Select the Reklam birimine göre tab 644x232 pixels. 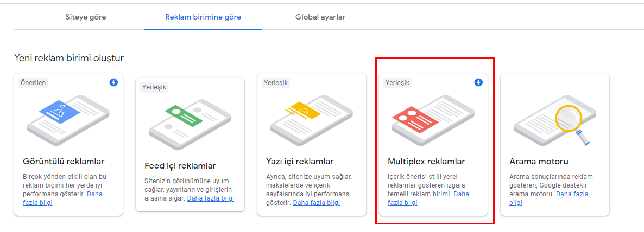[x=203, y=17]
